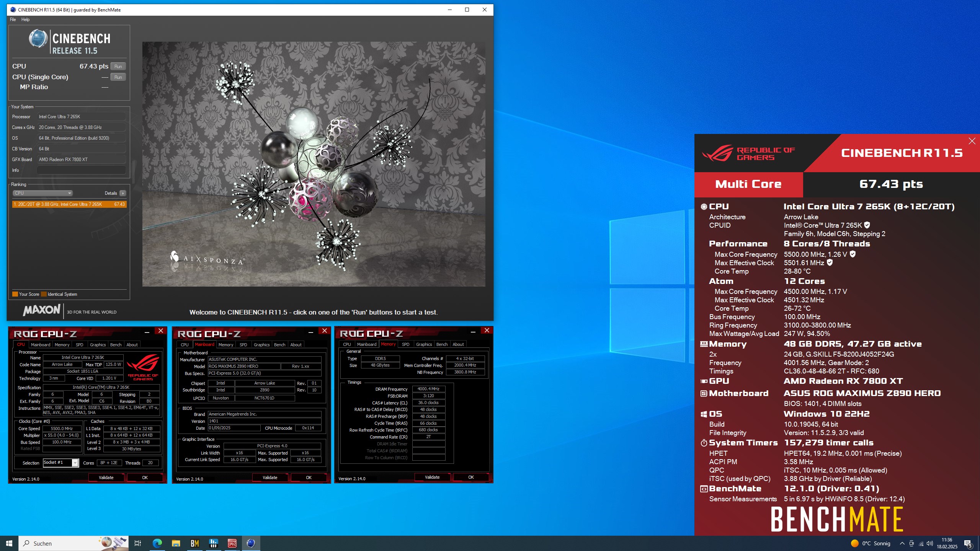Image resolution: width=980 pixels, height=551 pixels.
Task: Click the Info input field
Action: tap(82, 170)
